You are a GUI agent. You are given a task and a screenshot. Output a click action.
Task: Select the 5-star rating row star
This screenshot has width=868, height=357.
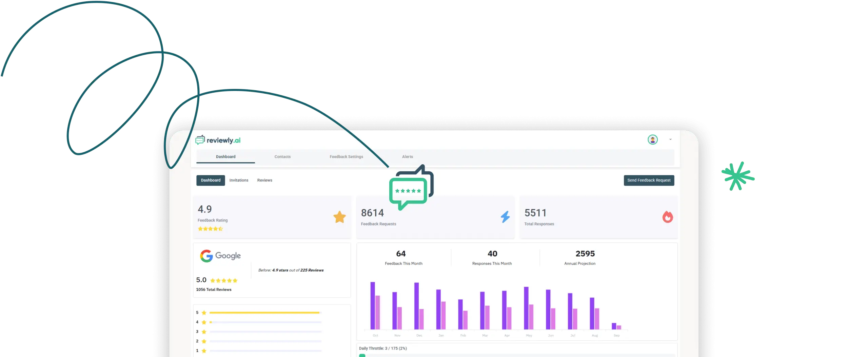[x=204, y=313]
